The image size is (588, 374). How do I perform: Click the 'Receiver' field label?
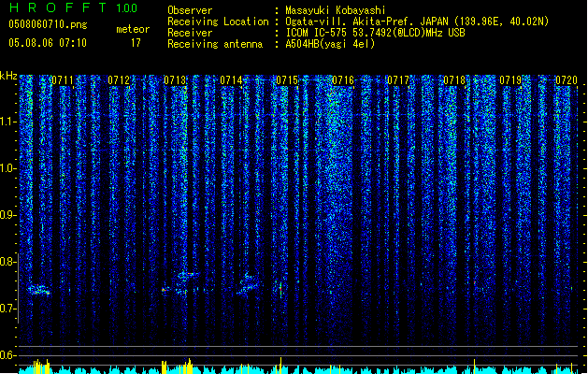click(190, 33)
